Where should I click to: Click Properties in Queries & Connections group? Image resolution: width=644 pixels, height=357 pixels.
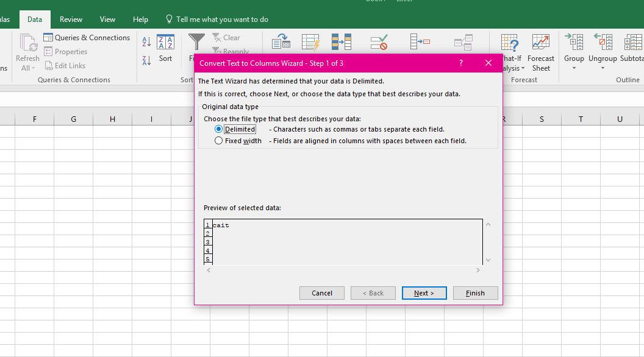(x=66, y=52)
